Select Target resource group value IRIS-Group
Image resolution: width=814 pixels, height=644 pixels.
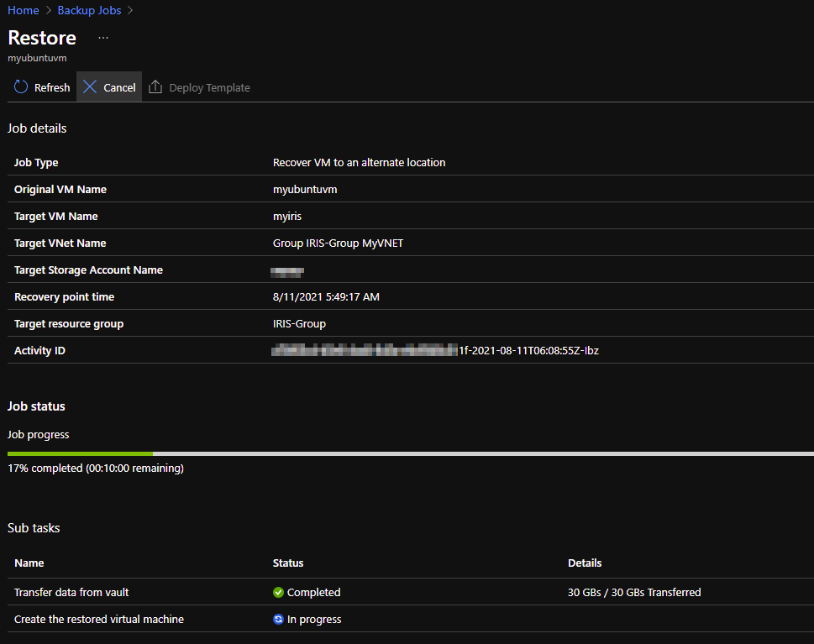[300, 324]
